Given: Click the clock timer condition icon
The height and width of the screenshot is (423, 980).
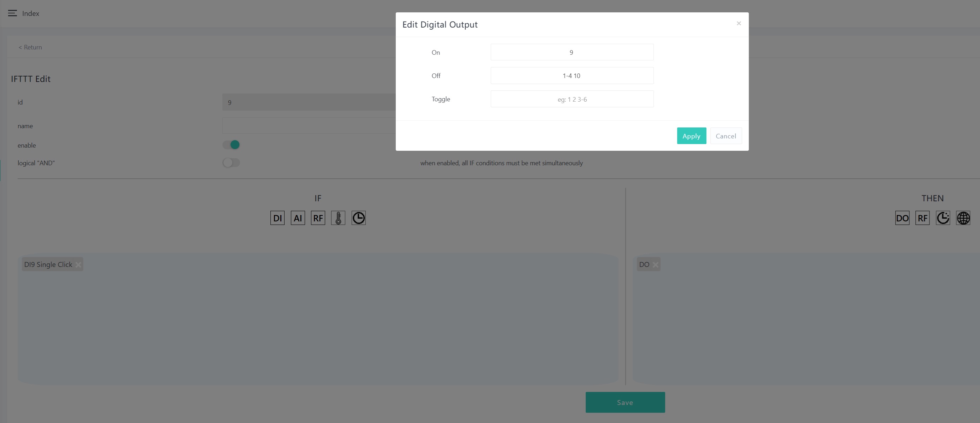Looking at the screenshot, I should [x=358, y=218].
